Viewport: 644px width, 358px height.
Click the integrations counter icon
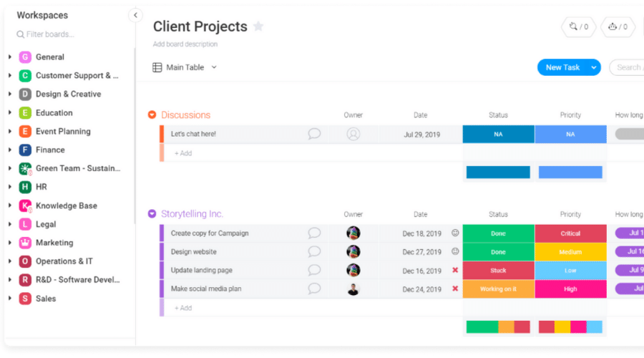point(578,27)
